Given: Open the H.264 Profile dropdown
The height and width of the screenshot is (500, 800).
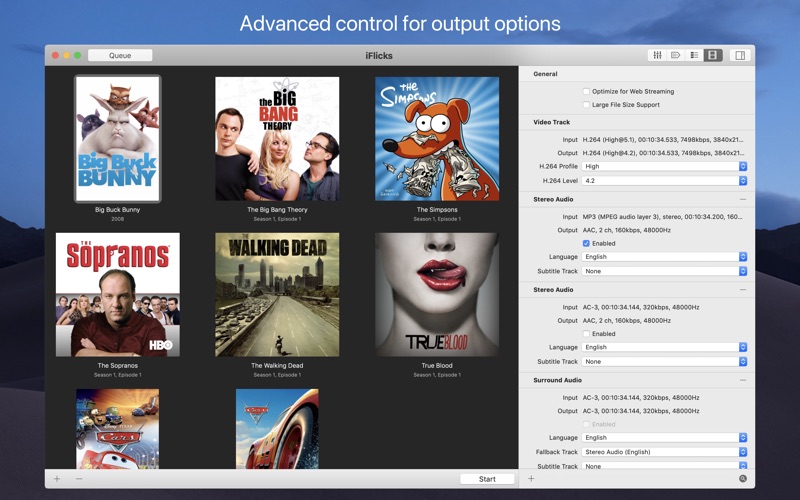Looking at the screenshot, I should (x=664, y=167).
